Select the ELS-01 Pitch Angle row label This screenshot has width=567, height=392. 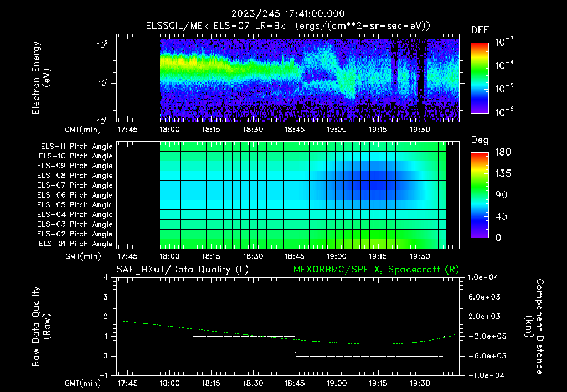(76, 244)
